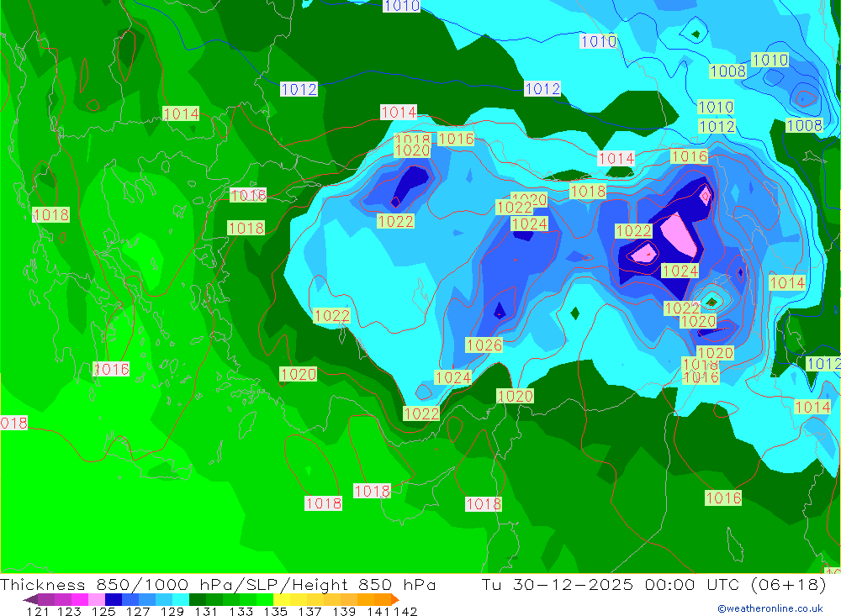Click the 1008 label next to green 1010

(x=727, y=71)
